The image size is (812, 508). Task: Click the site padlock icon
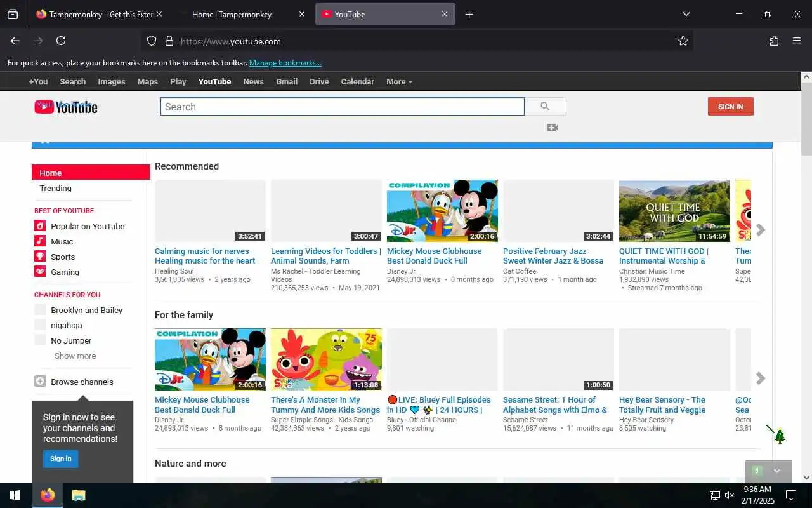(169, 41)
